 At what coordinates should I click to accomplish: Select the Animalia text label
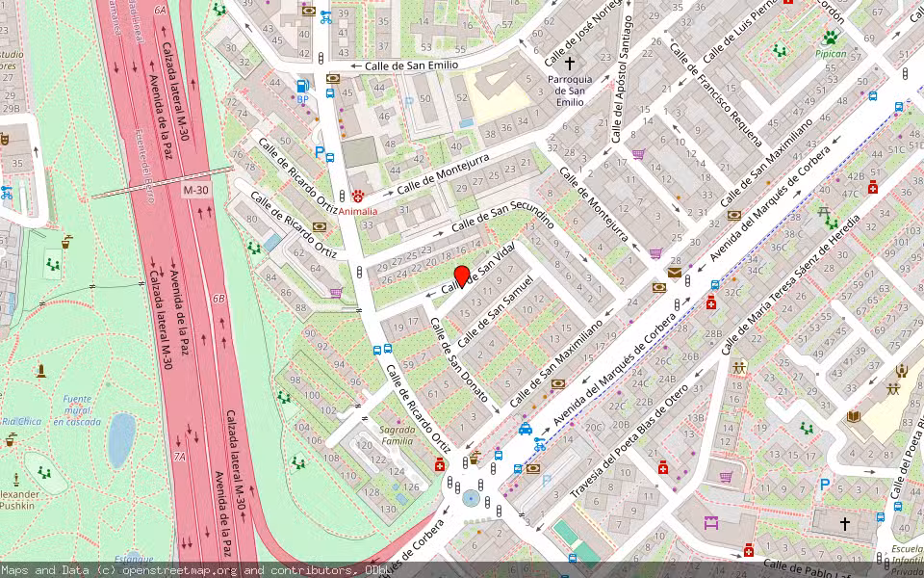pos(358,211)
